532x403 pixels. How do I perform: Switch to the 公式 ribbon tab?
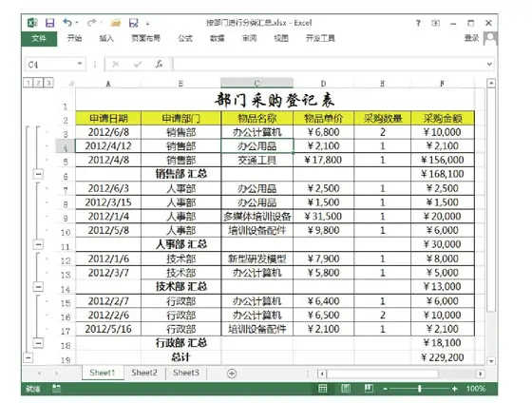tap(185, 38)
